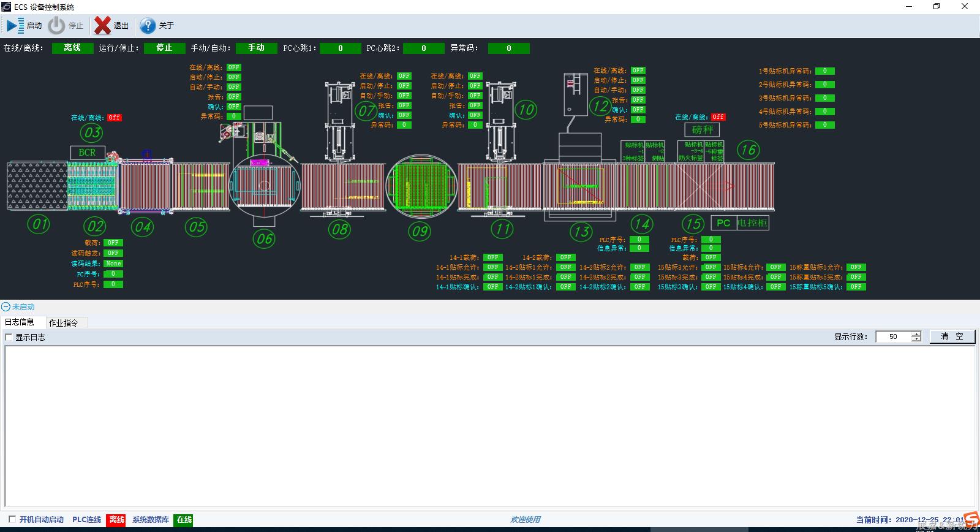Click the 清空 button
Viewport: 980px width, 532px height.
[x=952, y=336]
